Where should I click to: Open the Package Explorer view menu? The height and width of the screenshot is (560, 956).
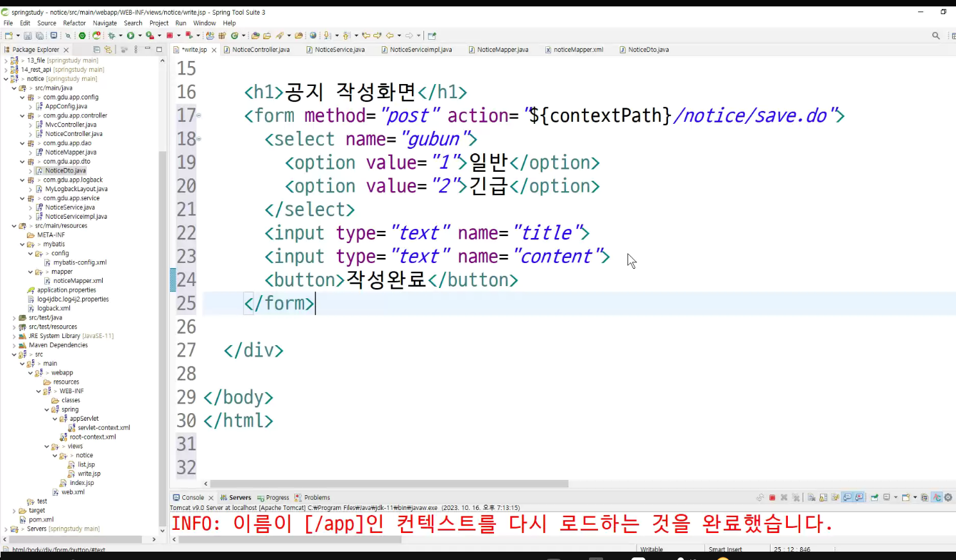135,49
